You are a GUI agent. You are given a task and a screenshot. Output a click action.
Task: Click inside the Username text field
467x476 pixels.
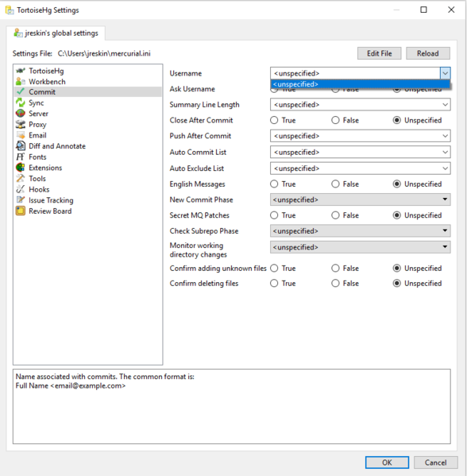(x=355, y=73)
